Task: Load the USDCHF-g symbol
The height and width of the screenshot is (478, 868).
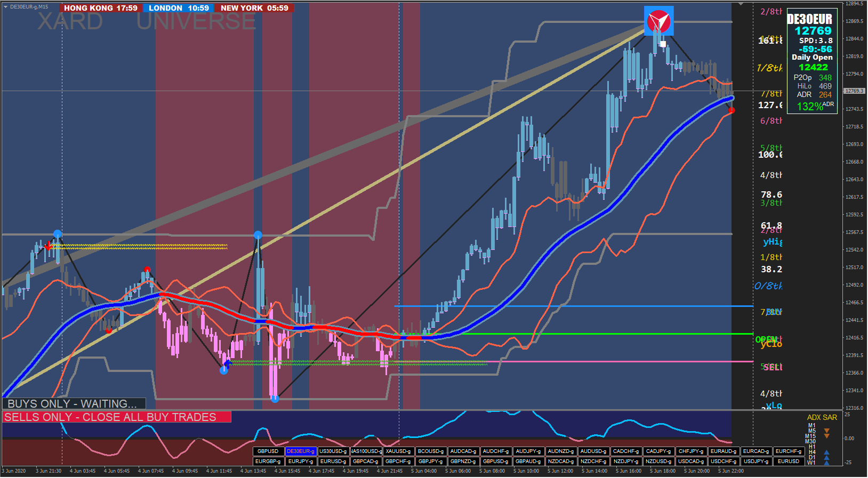Action: click(724, 461)
